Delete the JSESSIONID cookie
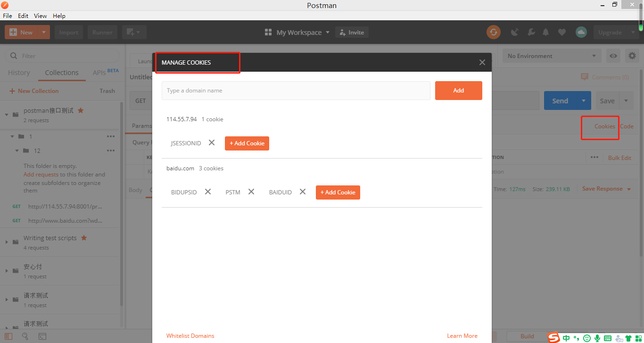Image resolution: width=644 pixels, height=343 pixels. coord(212,142)
